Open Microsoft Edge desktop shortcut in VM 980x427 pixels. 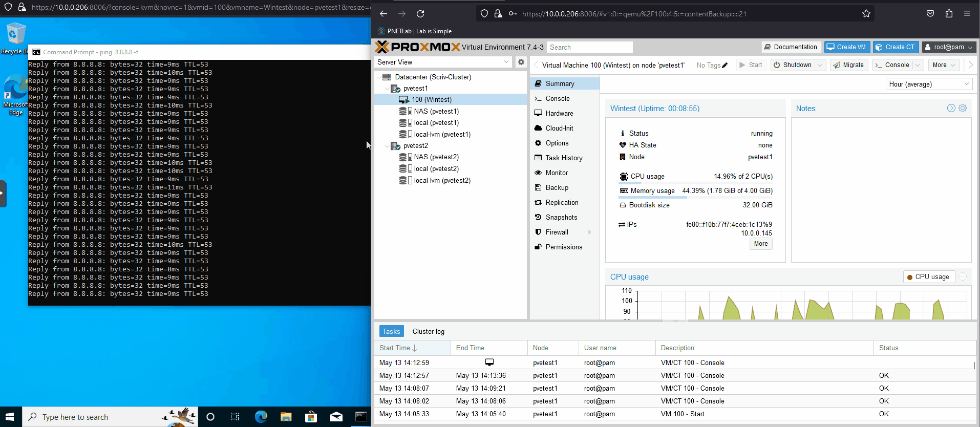15,95
